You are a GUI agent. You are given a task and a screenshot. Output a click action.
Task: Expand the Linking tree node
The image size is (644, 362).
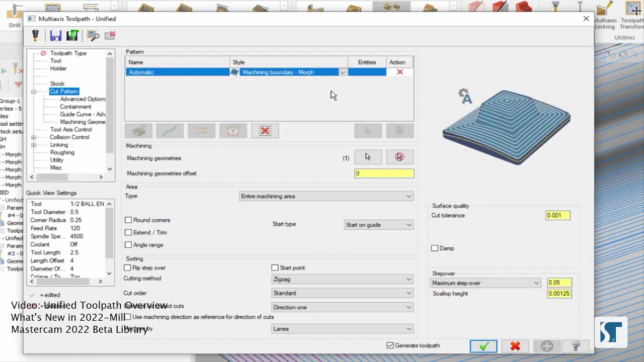34,145
